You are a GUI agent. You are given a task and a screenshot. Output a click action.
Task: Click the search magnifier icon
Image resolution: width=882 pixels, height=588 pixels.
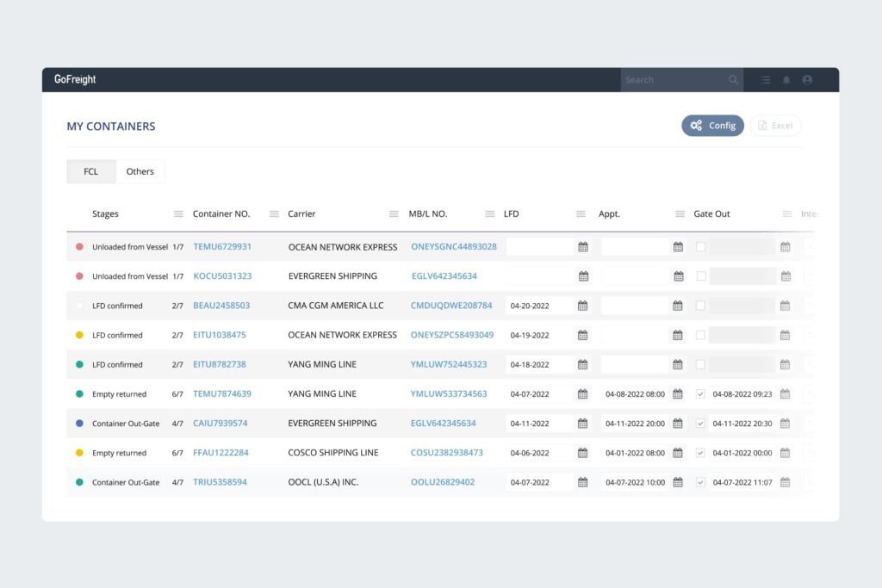coord(733,80)
